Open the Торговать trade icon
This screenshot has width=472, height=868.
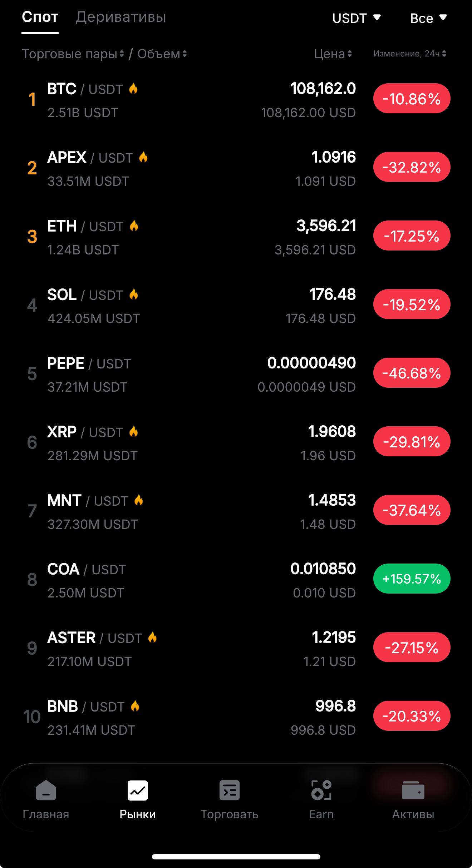pos(229,790)
